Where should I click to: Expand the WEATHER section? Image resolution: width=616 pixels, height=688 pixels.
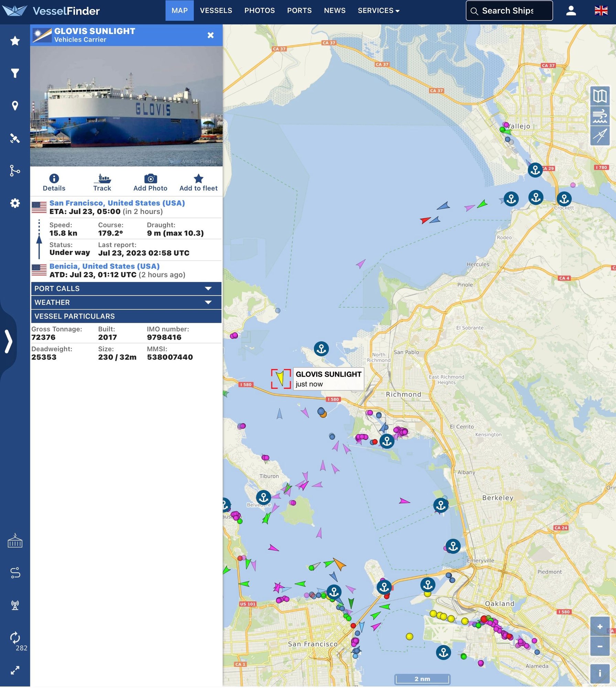pyautogui.click(x=126, y=302)
